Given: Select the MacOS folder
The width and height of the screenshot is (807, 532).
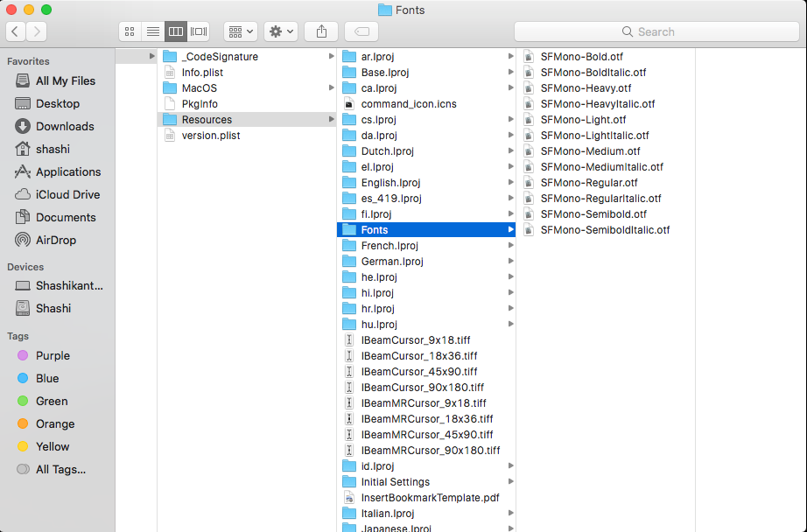Looking at the screenshot, I should point(247,88).
